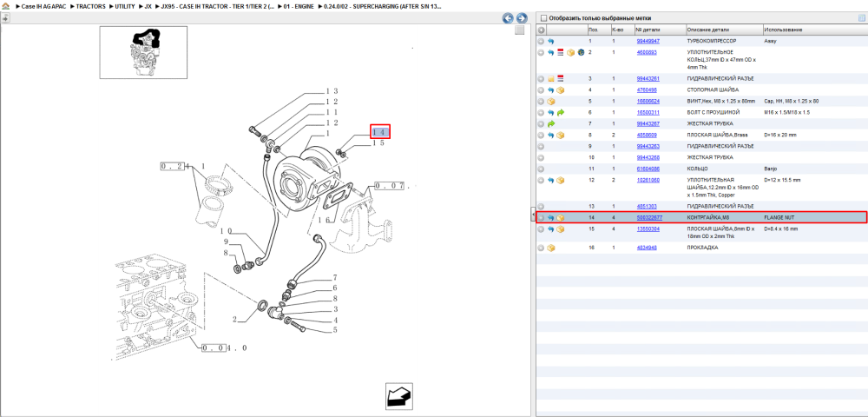Click the package box icon in row 14
The height and width of the screenshot is (417, 868).
560,218
